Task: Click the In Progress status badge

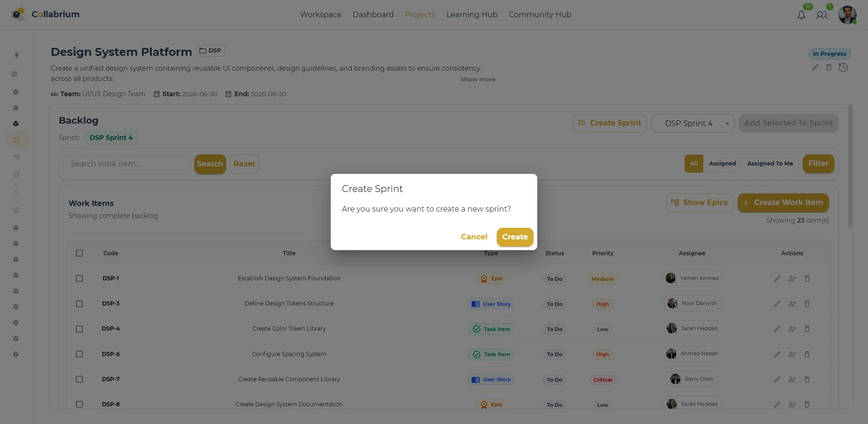Action: pyautogui.click(x=829, y=54)
